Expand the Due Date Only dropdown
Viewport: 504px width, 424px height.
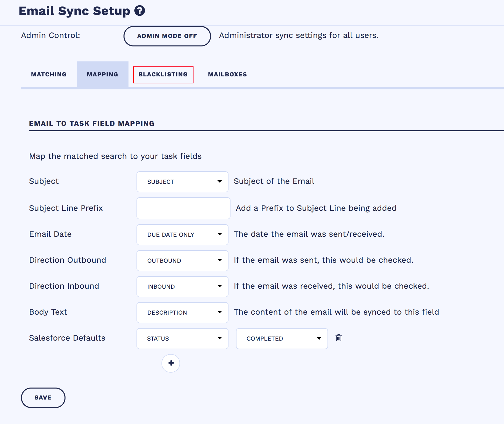(x=182, y=235)
